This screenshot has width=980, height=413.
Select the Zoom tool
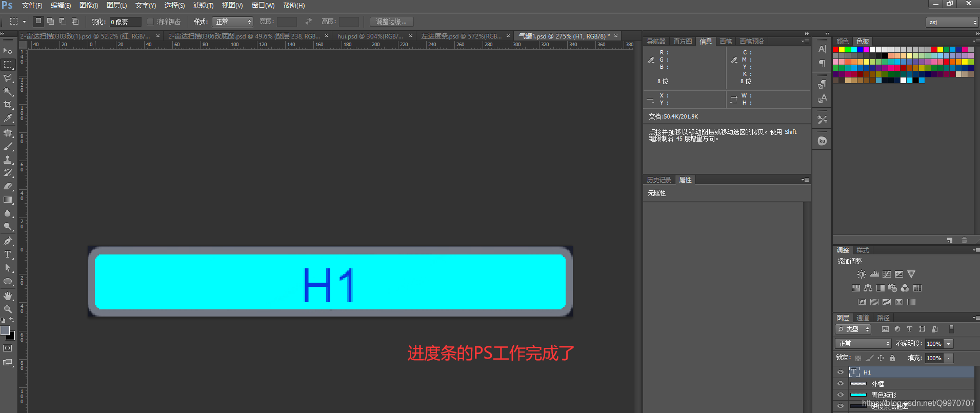[8, 309]
